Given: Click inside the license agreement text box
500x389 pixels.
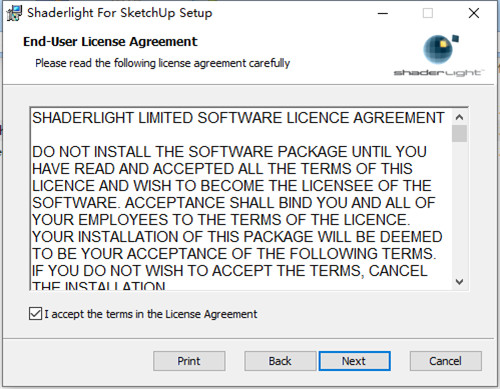Looking at the screenshot, I should click(241, 199).
